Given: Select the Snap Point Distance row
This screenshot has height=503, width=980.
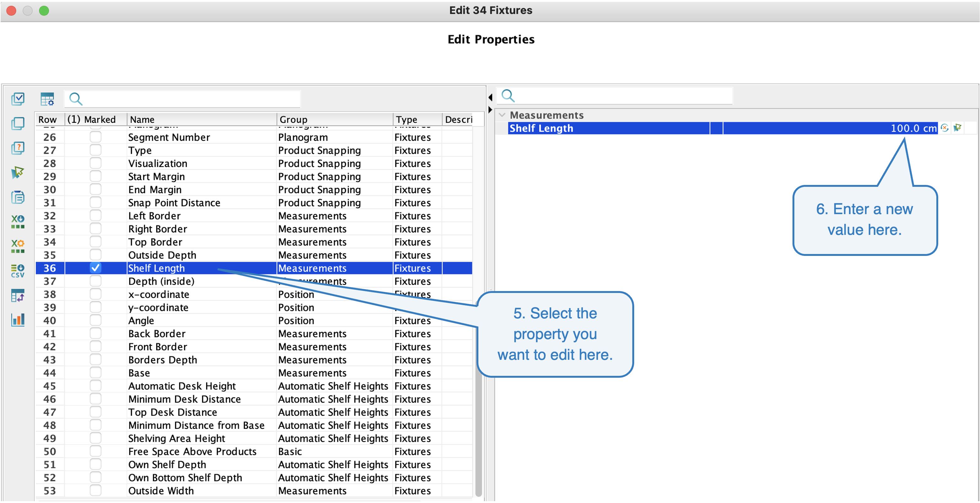Looking at the screenshot, I should 174,203.
